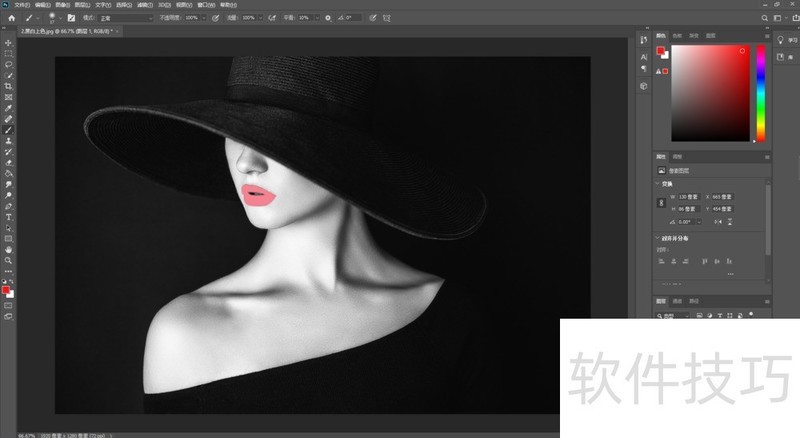Toggle the link width and height constraint
800x438 pixels.
(660, 202)
